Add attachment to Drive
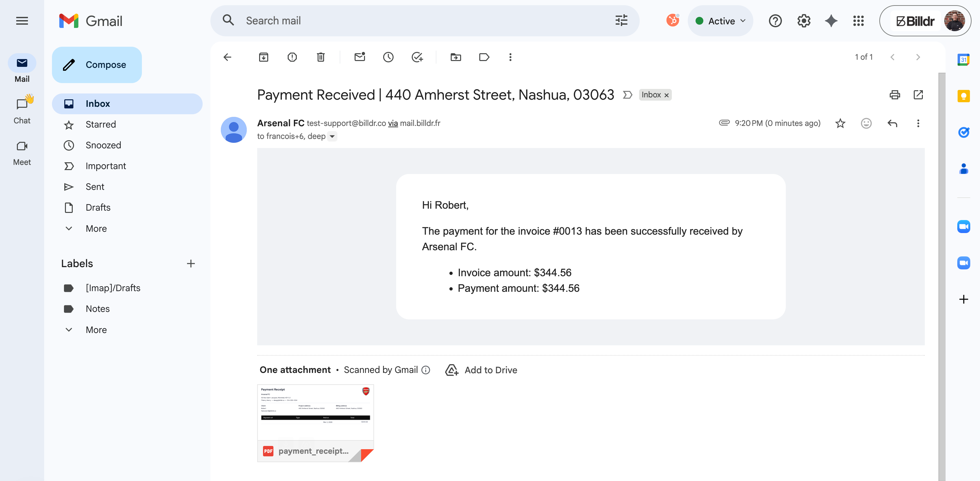The height and width of the screenshot is (481, 980). [481, 370]
